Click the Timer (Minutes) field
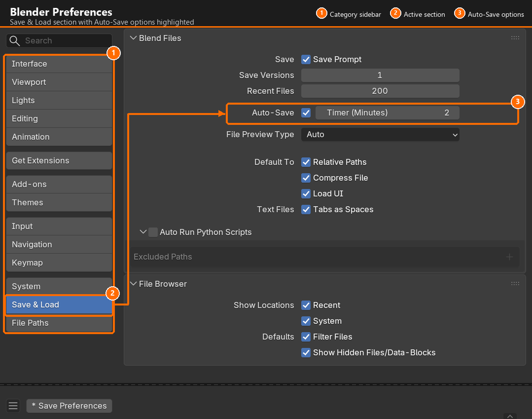The height and width of the screenshot is (419, 532). click(x=387, y=113)
